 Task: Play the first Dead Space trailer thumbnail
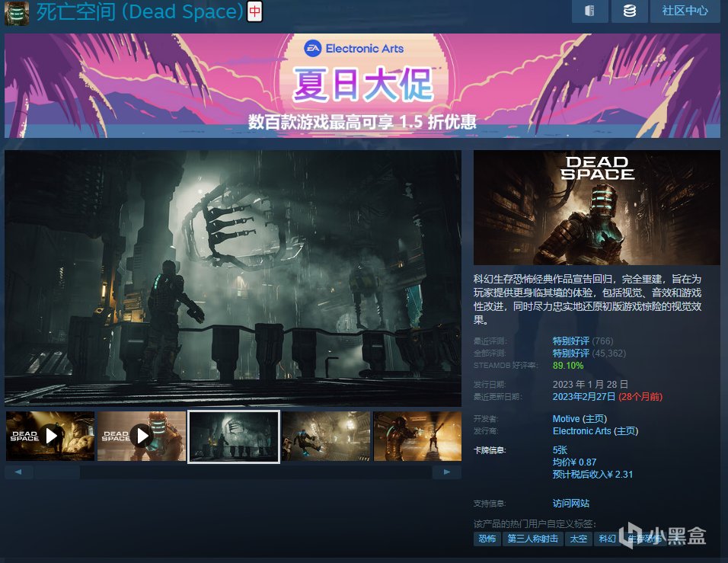[x=50, y=437]
